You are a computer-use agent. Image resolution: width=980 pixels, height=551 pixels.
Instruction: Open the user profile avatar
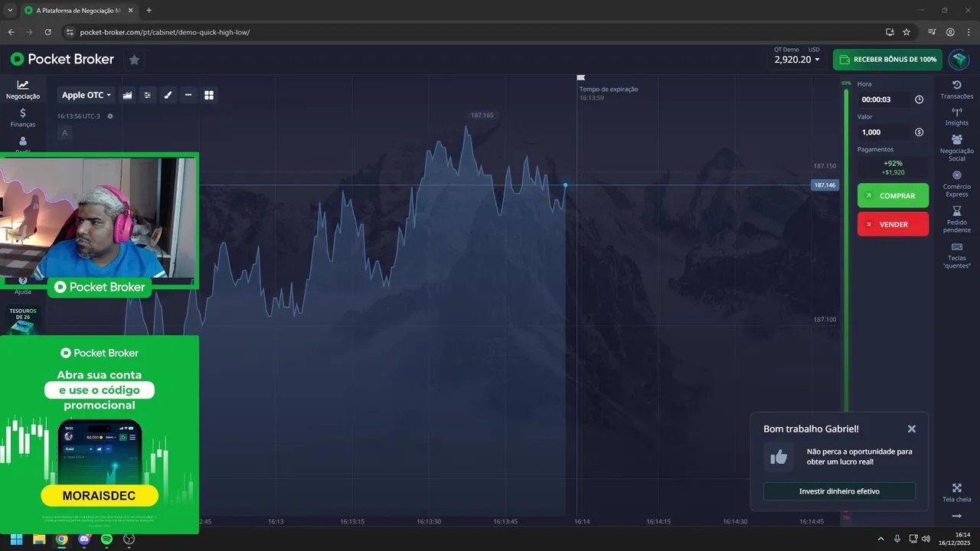[959, 59]
